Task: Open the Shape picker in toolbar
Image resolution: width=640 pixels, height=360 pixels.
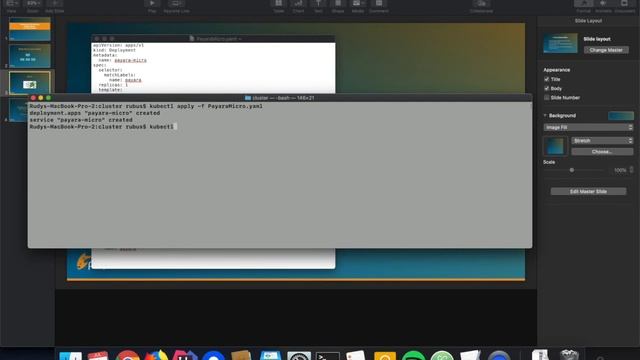Action: 338,6
